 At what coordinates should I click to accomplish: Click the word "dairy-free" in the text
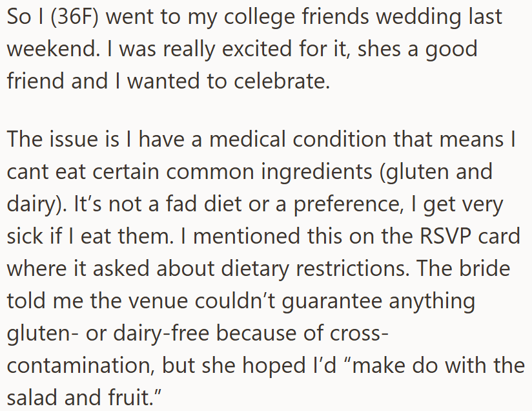pyautogui.click(x=161, y=333)
